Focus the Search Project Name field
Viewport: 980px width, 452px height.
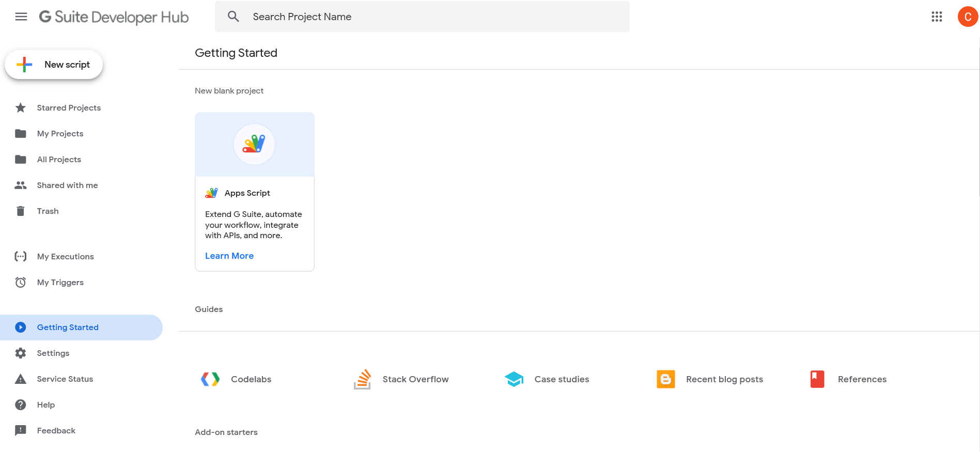click(422, 17)
